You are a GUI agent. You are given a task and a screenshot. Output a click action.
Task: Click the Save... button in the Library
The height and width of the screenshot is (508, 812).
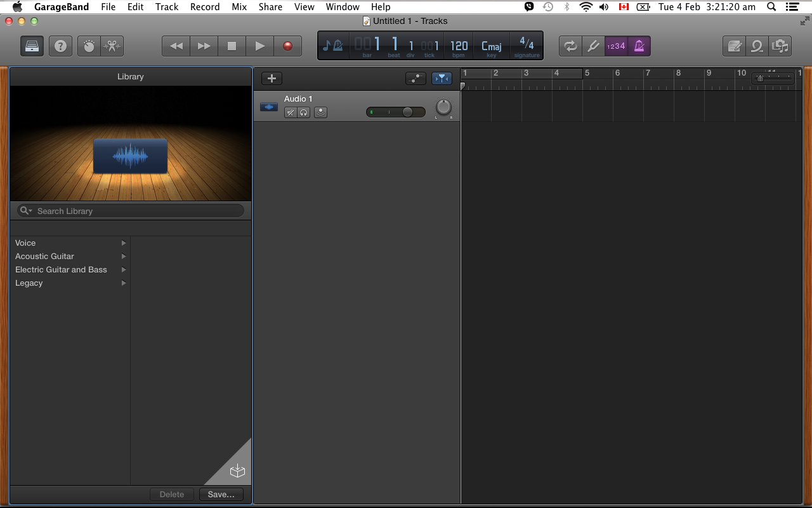221,494
